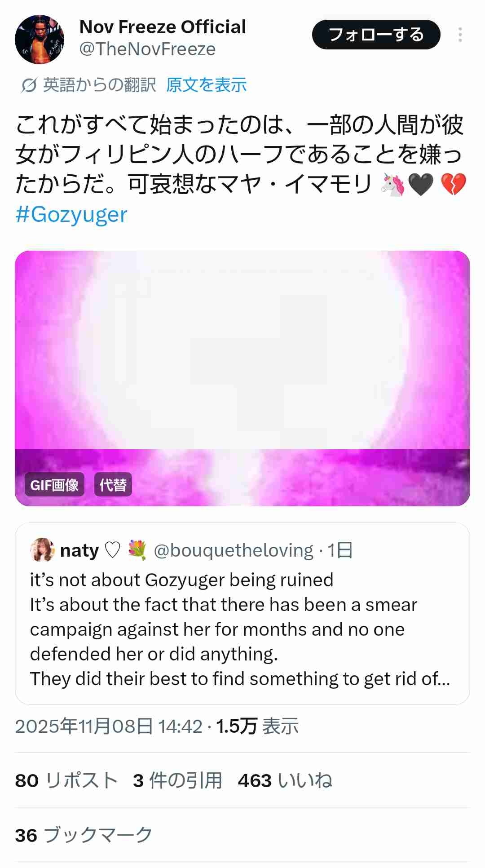
Task: Show original text via 原文を表示
Action: tap(206, 85)
